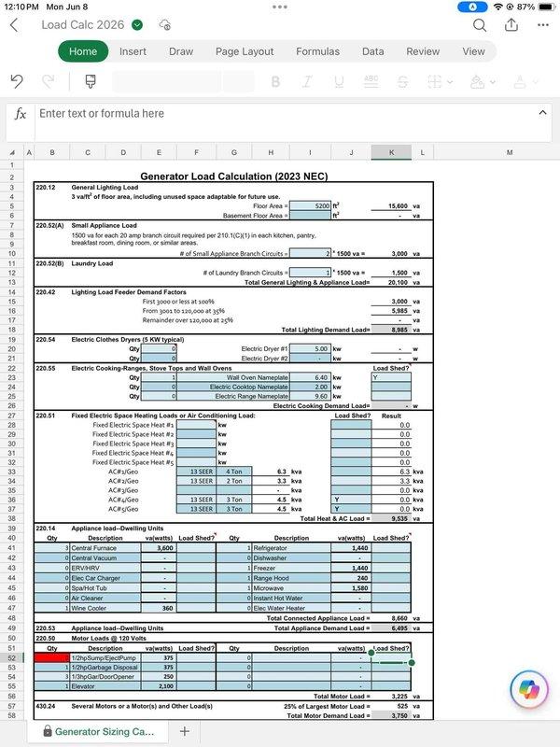Add a new sheet with plus
Viewport: 560px width, 747px height.
185,731
